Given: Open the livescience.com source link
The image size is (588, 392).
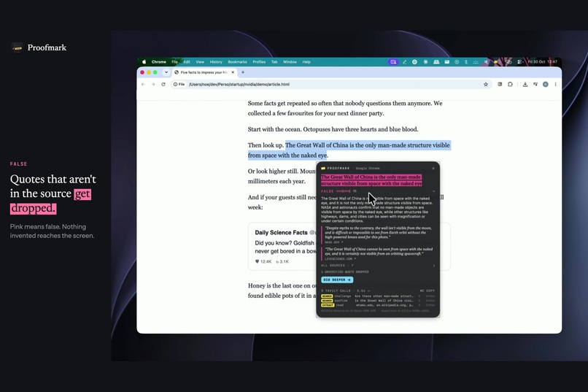Looking at the screenshot, I should (340, 259).
